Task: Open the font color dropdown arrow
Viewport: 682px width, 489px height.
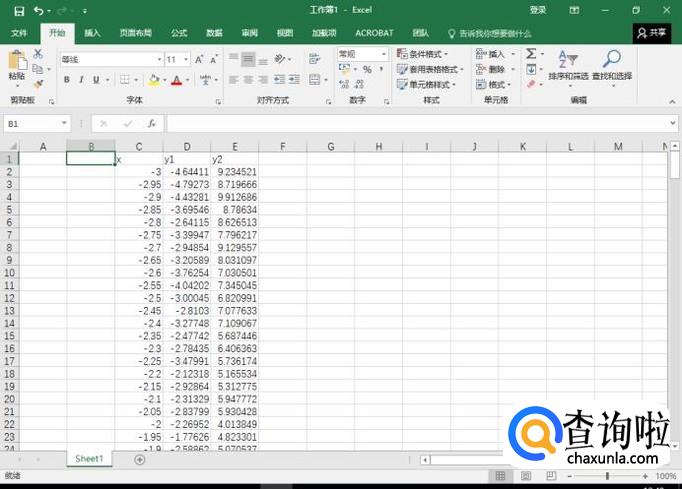Action: [187, 80]
